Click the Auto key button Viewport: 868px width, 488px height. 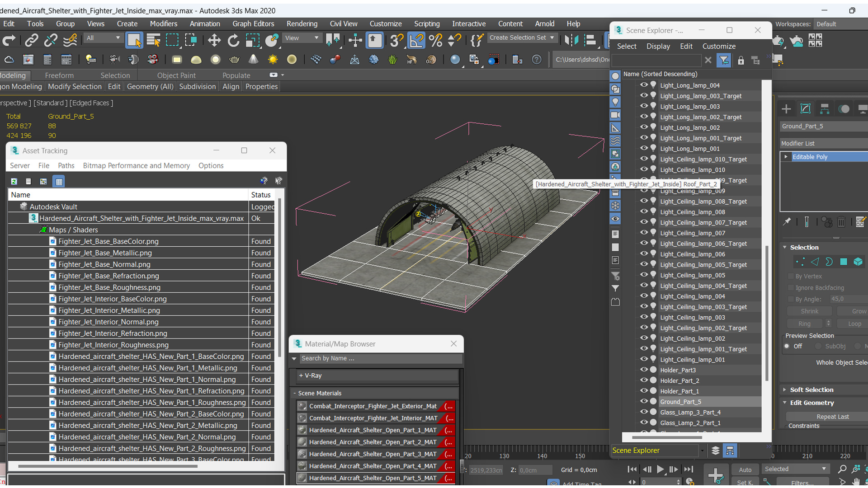click(x=745, y=470)
